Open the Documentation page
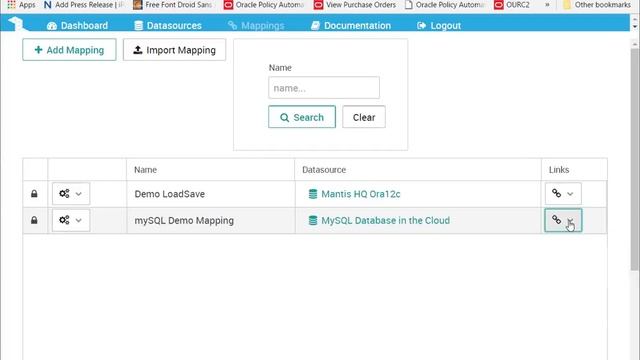Viewport: 640px width, 360px height. coord(351,26)
